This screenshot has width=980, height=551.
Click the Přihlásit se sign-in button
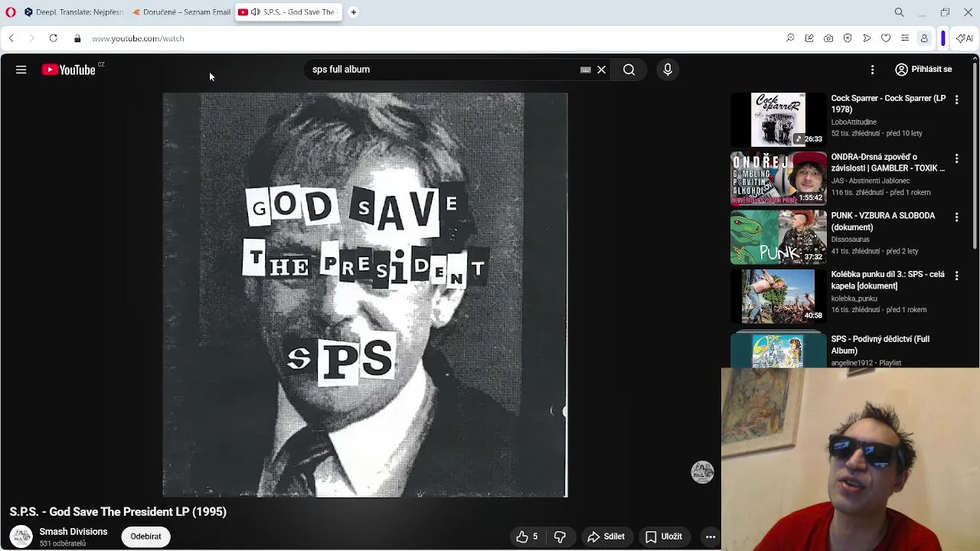point(923,70)
